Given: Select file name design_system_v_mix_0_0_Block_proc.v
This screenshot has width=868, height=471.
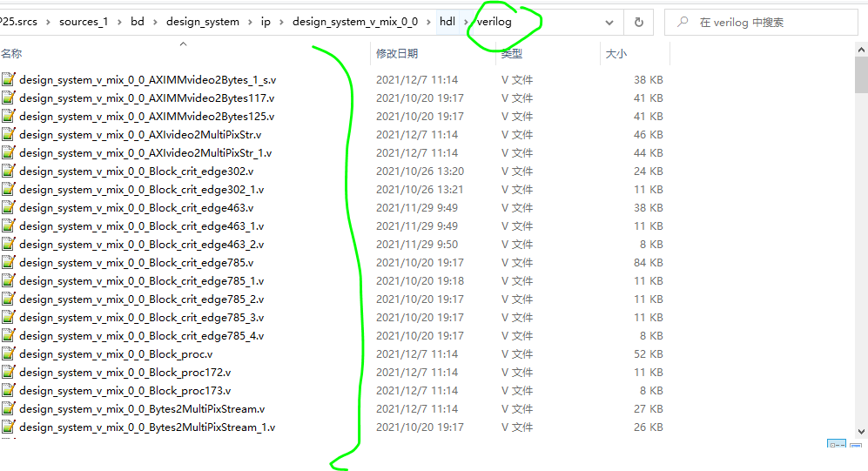Looking at the screenshot, I should [116, 353].
